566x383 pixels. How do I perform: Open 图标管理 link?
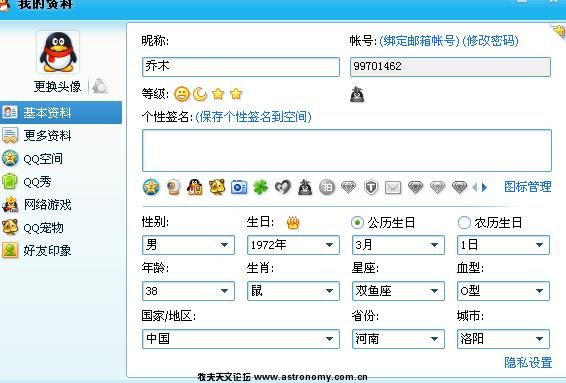[x=528, y=187]
